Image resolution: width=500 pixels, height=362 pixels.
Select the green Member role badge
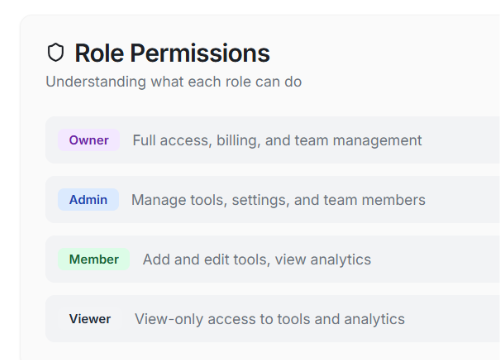tap(94, 259)
